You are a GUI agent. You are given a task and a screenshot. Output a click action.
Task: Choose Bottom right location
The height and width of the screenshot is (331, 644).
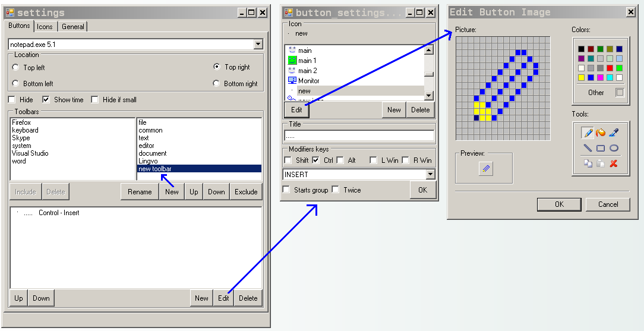click(216, 83)
